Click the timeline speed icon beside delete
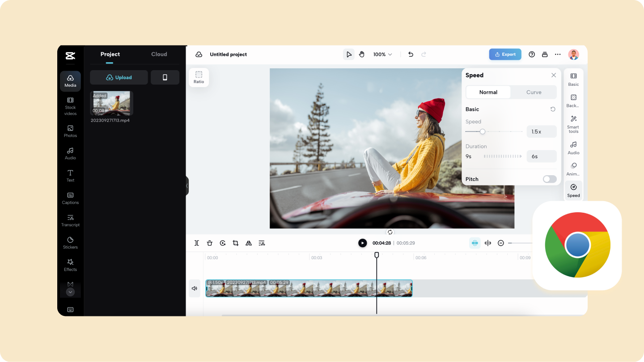 tap(223, 243)
